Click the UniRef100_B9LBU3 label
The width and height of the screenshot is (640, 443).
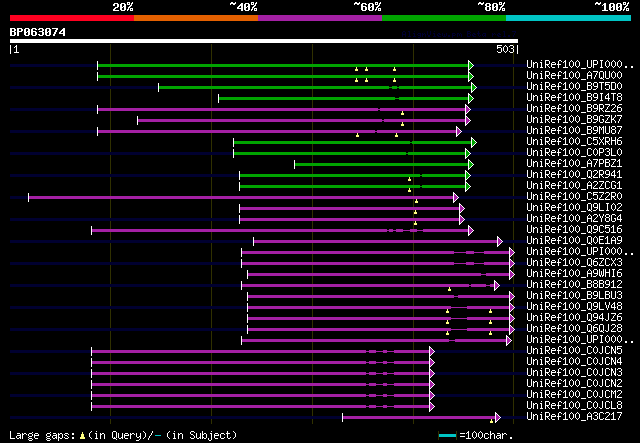pos(574,296)
